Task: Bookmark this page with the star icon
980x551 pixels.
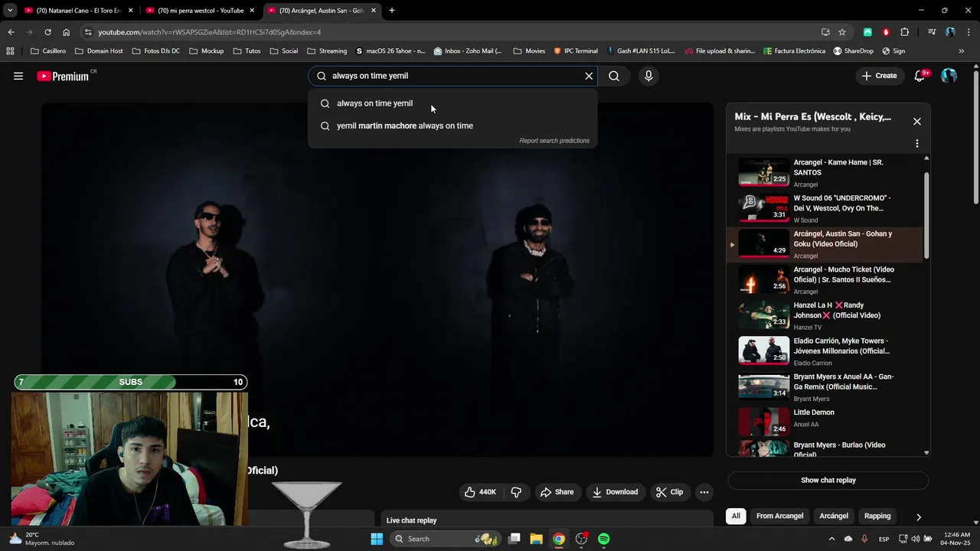Action: (x=842, y=32)
